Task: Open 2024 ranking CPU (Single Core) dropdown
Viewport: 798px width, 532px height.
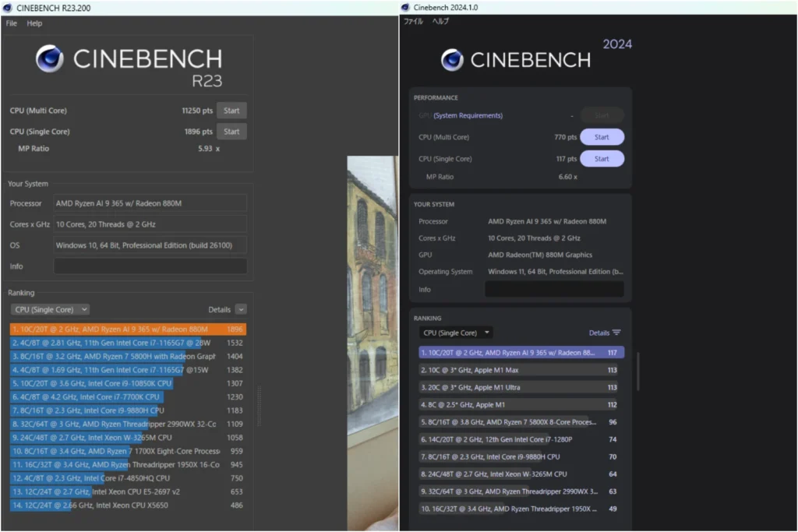Action: [x=456, y=333]
